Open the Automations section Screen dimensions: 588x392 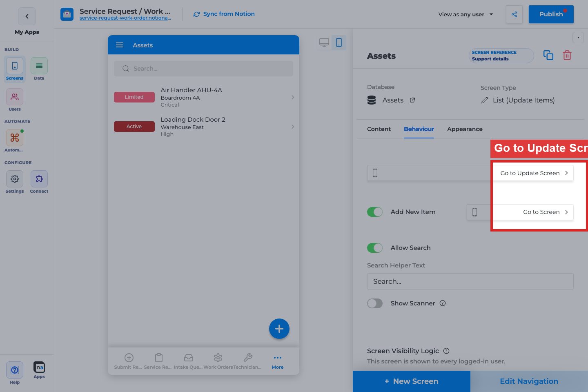click(15, 141)
